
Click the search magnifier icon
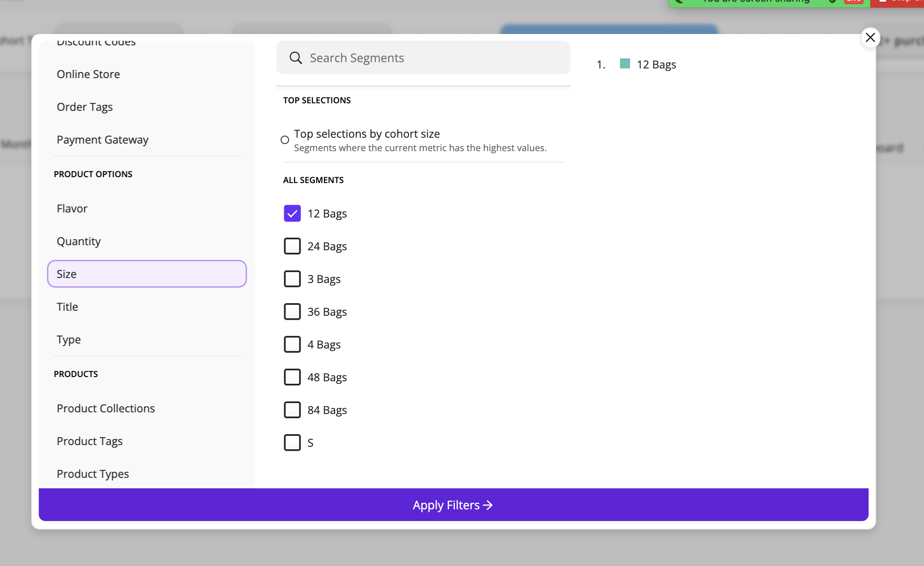coord(296,58)
